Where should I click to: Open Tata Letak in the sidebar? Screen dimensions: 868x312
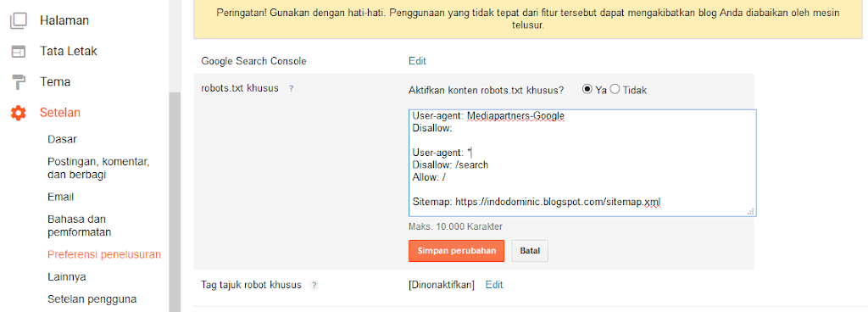point(69,52)
